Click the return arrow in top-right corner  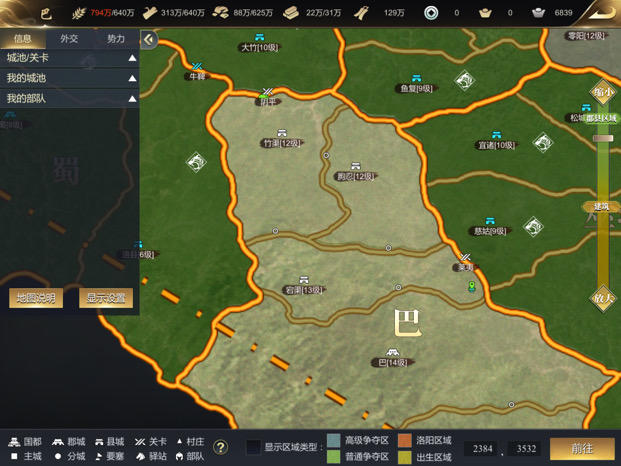602,13
